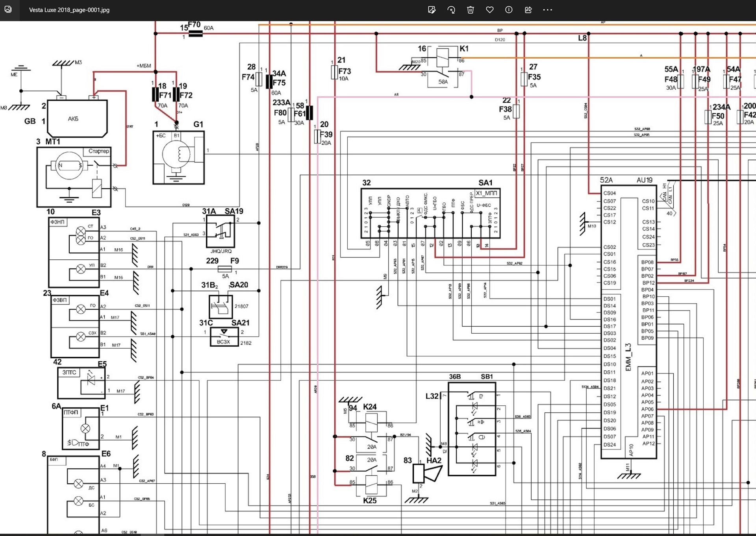Click the SA19 JHQ/JRQ switch block

coord(220,231)
